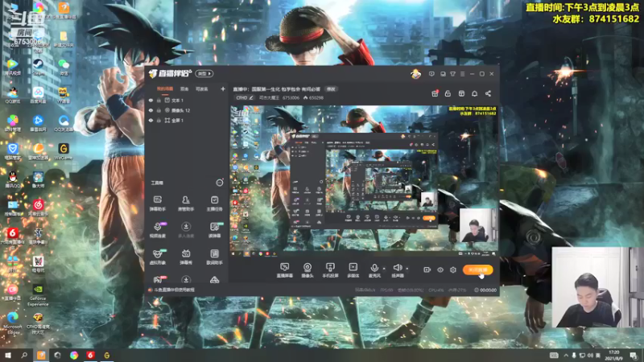Click the plus icon to add a scene
The width and height of the screenshot is (644, 362).
coord(223,88)
